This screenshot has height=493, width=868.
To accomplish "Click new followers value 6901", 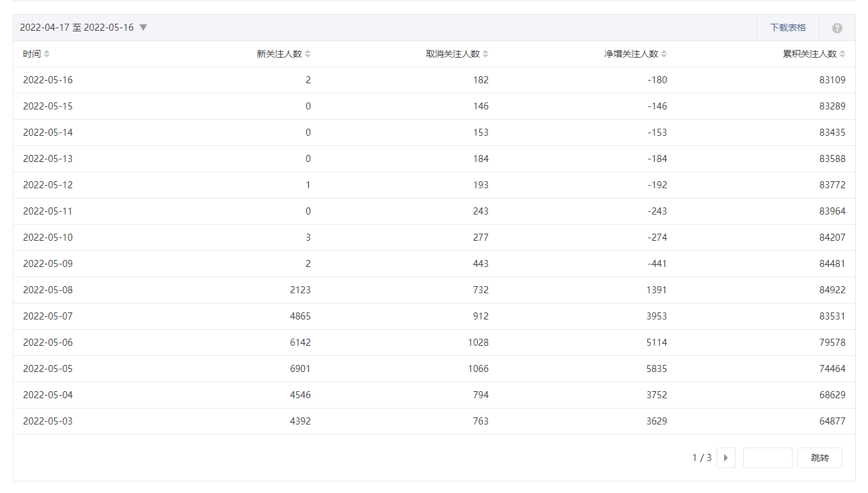I will (x=301, y=369).
